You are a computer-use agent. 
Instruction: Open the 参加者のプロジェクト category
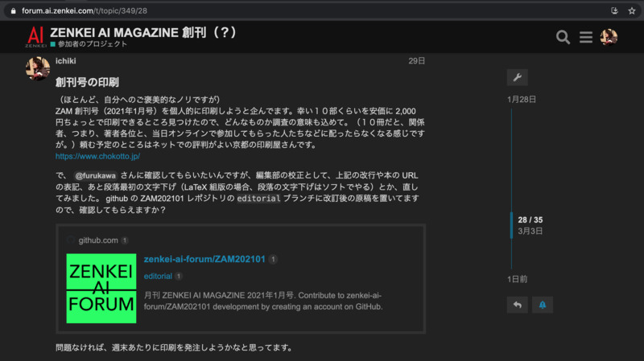89,44
